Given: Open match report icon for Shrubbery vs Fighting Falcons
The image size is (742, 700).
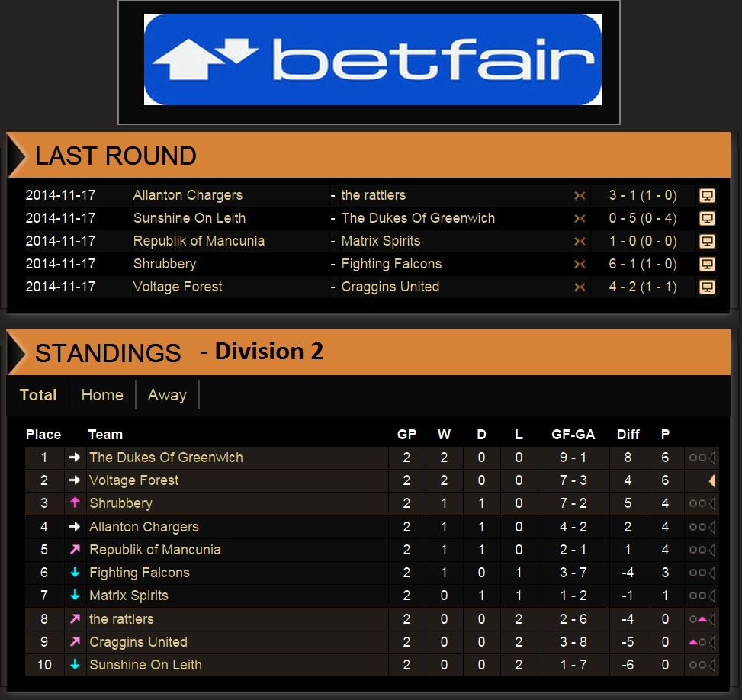Looking at the screenshot, I should pos(707,264).
